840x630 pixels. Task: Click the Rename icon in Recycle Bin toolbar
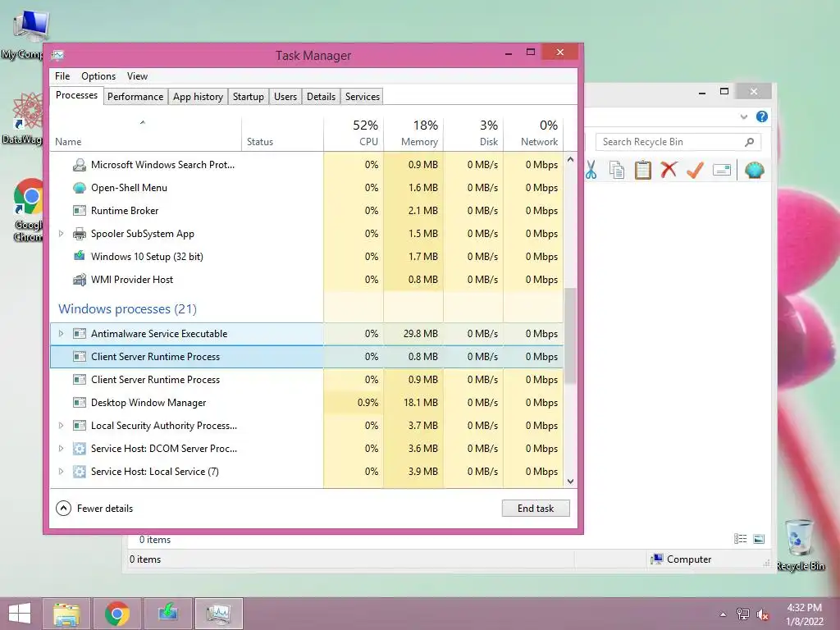click(x=722, y=171)
